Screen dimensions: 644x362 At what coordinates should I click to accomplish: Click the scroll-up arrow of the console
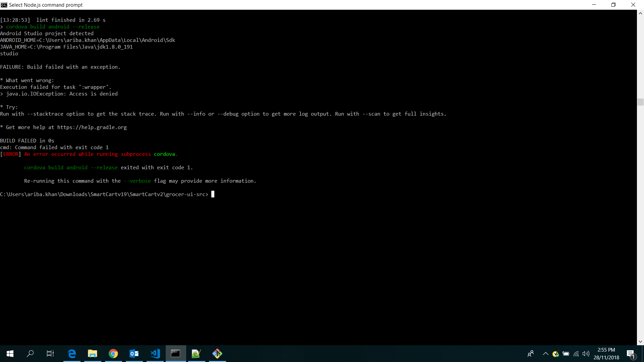(x=640, y=13)
